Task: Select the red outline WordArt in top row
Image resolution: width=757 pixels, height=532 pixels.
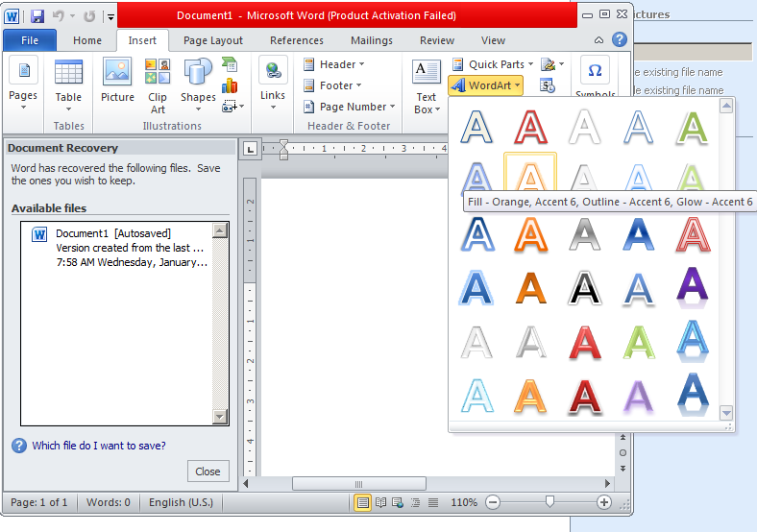Action: click(x=530, y=128)
